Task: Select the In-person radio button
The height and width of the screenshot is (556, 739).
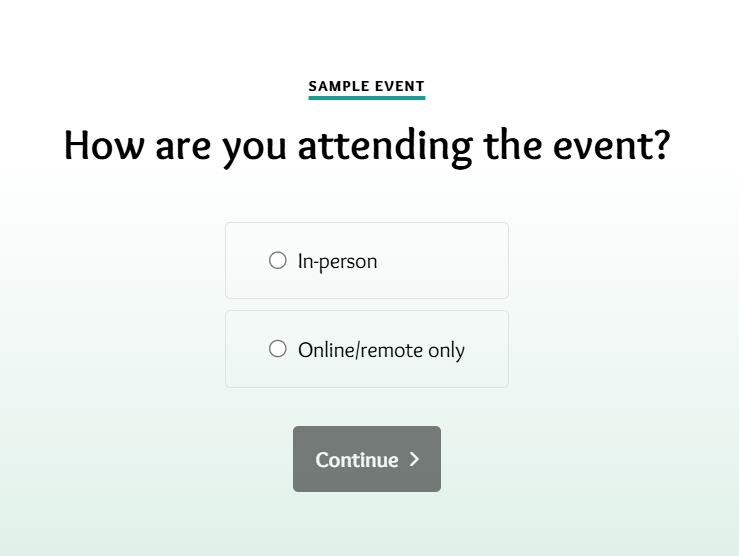Action: [x=278, y=261]
